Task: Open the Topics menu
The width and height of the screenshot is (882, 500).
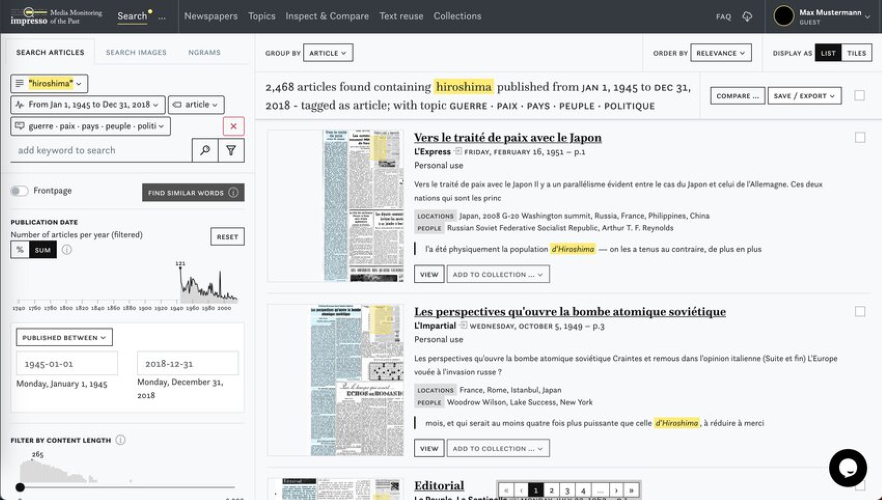Action: pyautogui.click(x=262, y=16)
